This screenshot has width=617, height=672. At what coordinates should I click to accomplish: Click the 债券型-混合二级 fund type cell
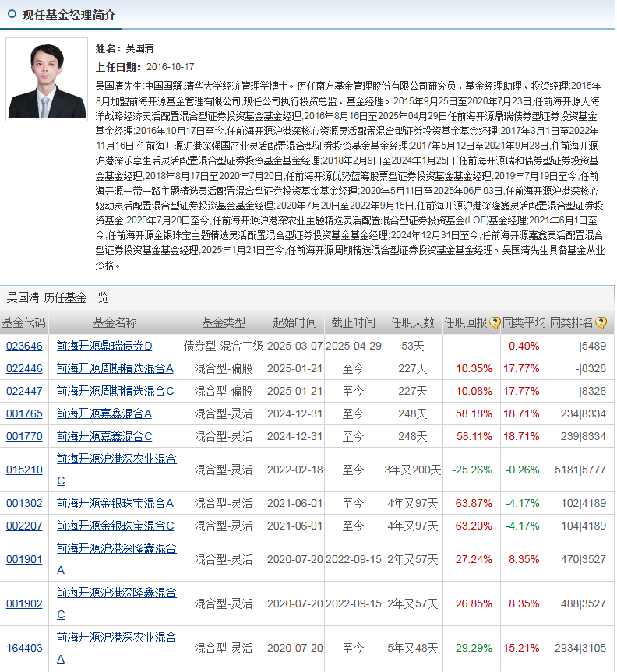tap(224, 346)
